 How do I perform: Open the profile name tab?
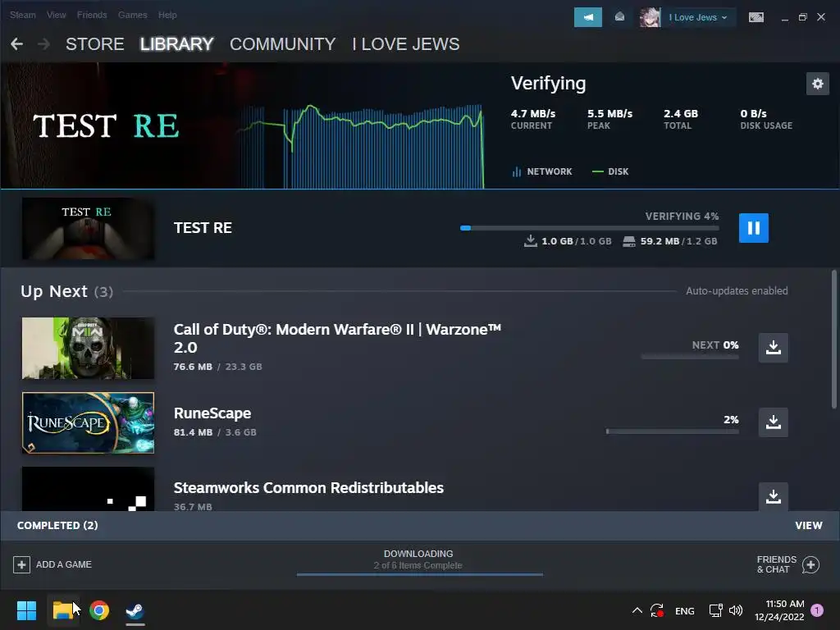click(406, 44)
